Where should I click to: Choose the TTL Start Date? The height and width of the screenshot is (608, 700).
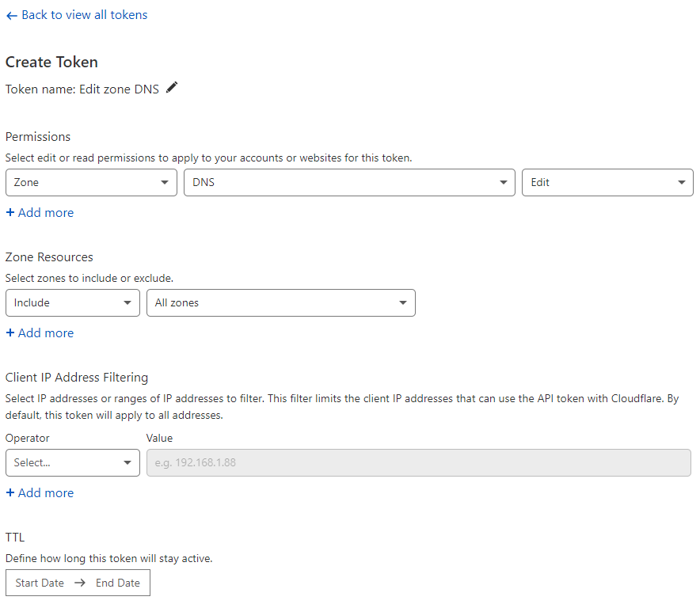click(40, 583)
